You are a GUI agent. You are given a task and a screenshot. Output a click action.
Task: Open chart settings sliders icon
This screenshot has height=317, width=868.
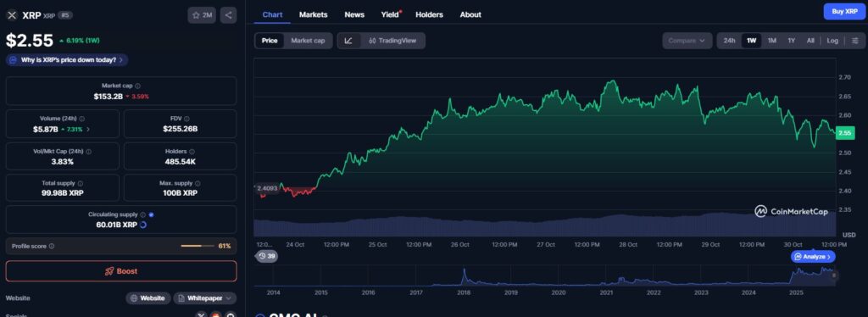click(x=855, y=41)
